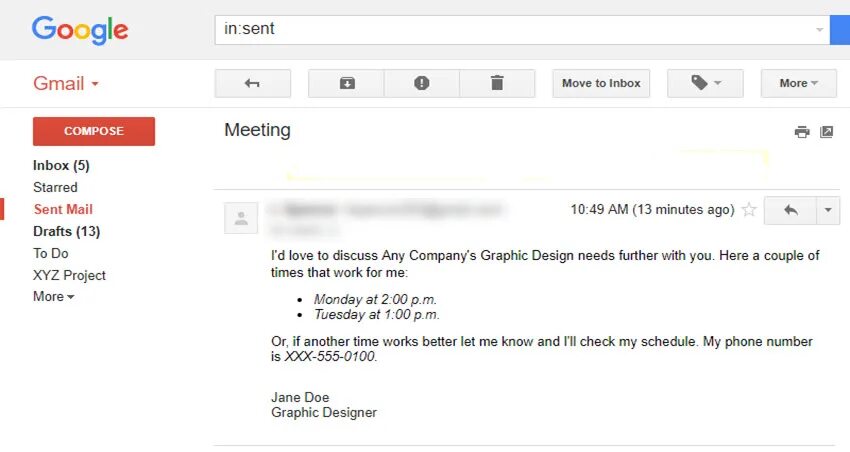Screen dimensions: 850x452
Task: Delete email with trash icon
Action: (497, 83)
